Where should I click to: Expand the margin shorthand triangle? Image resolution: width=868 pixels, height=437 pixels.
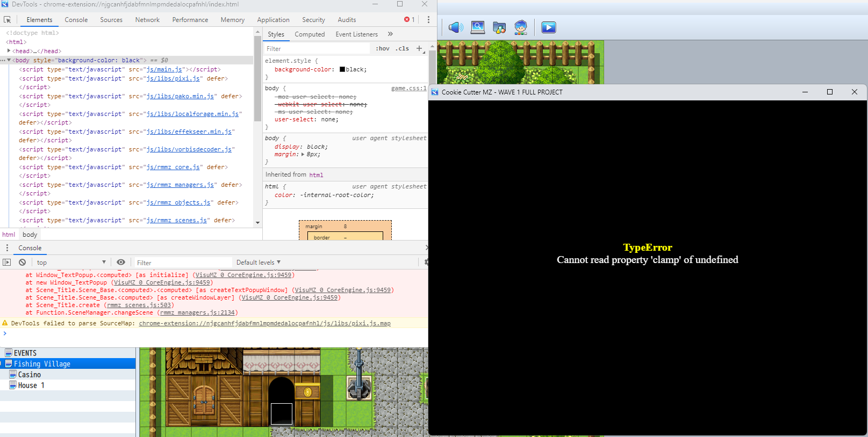(x=303, y=155)
